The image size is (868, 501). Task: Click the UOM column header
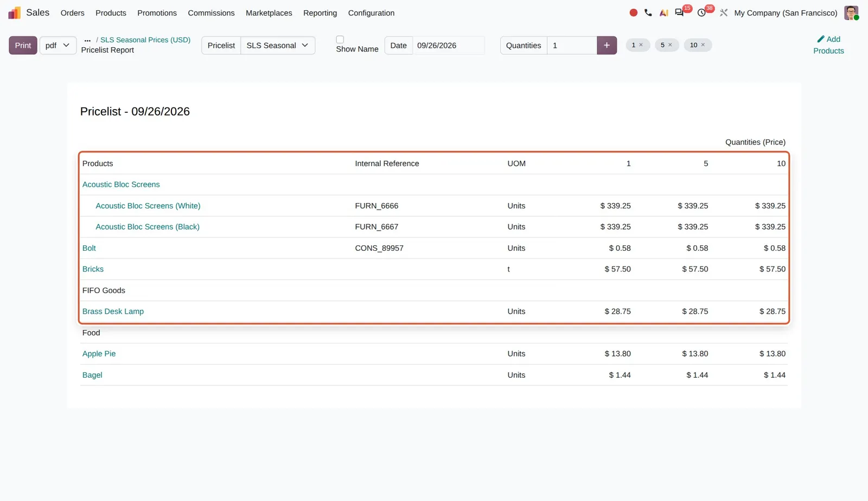coord(516,163)
